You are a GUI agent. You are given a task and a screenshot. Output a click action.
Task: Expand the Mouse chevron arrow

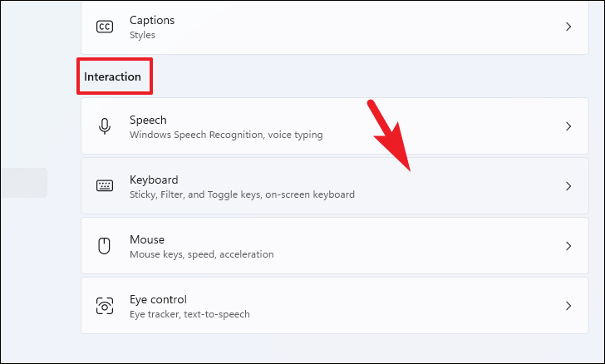tap(568, 246)
